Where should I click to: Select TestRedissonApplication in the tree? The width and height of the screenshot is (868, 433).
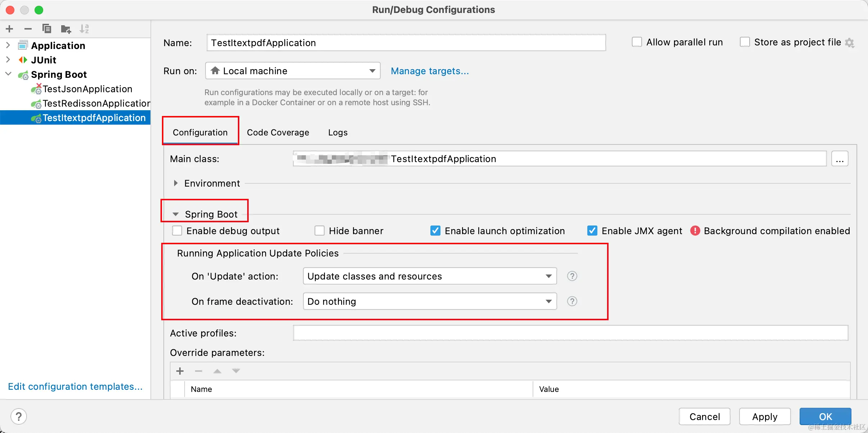point(96,103)
